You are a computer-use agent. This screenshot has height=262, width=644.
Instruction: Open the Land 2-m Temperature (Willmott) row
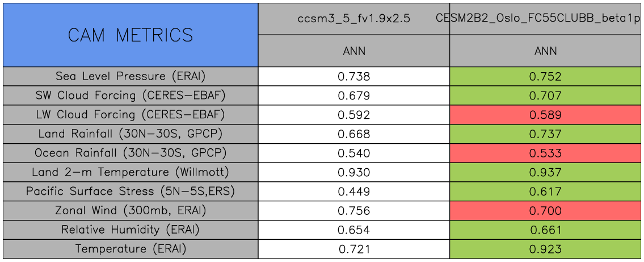131,172
